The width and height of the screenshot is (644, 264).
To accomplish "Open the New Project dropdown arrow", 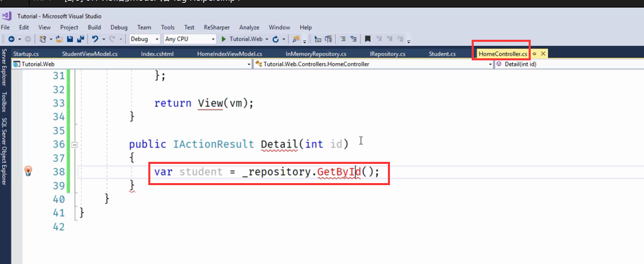I will pos(51,39).
